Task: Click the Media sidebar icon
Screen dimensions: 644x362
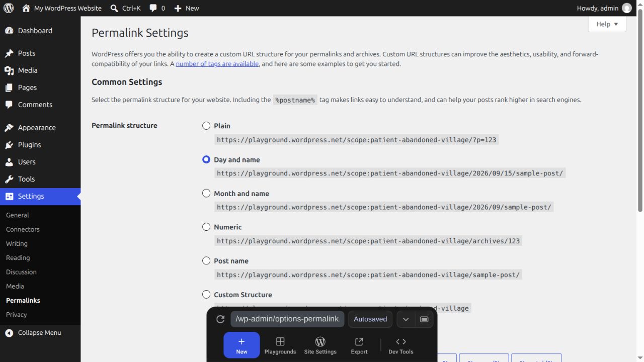Action: tap(9, 70)
